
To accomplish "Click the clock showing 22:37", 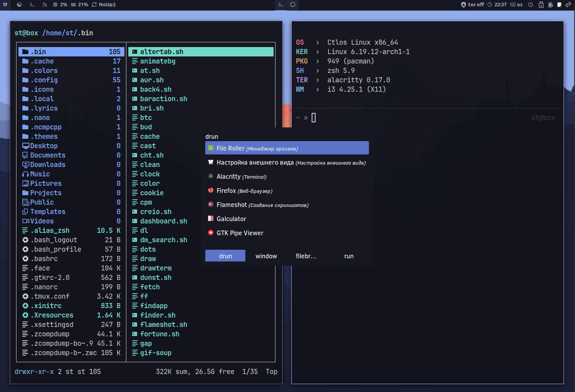I will (497, 5).
